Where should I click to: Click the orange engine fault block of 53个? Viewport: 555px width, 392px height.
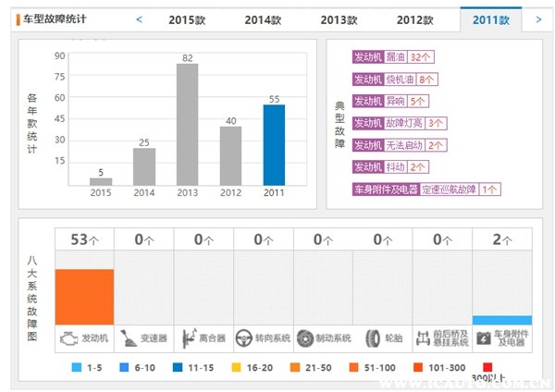click(x=84, y=297)
